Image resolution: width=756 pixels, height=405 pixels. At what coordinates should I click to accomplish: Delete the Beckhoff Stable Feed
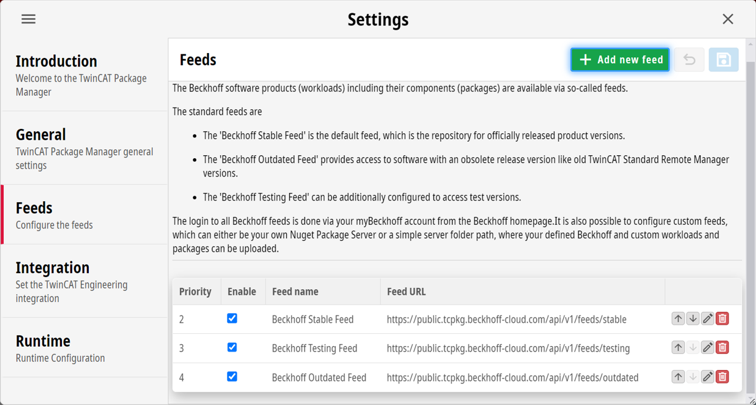pos(722,319)
